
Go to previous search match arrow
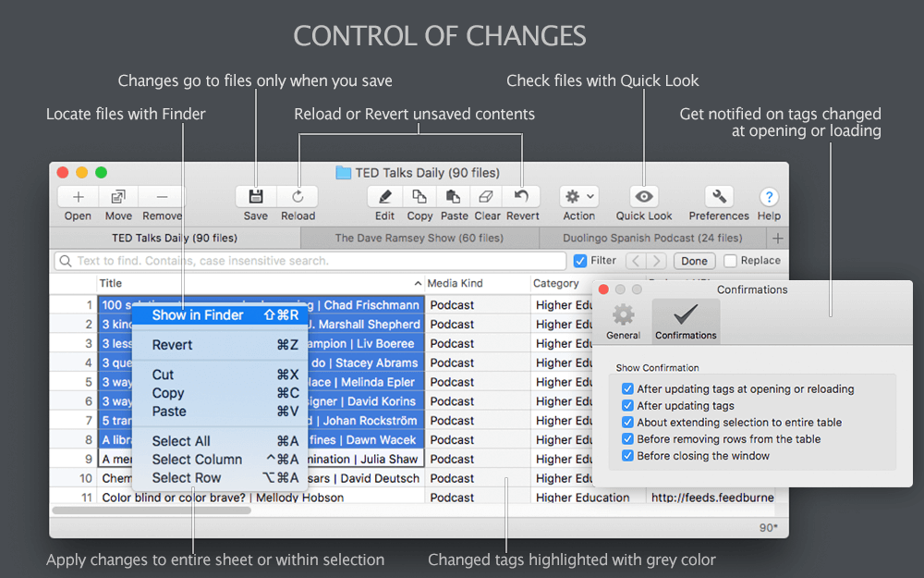click(636, 261)
